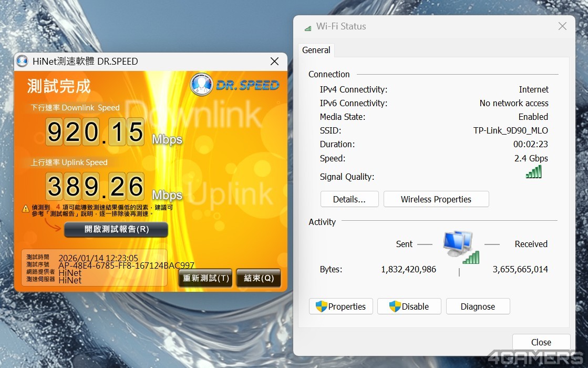Screen dimensions: 588x368
Task: Click the HiNet app icon in title bar
Action: pyautogui.click(x=22, y=61)
